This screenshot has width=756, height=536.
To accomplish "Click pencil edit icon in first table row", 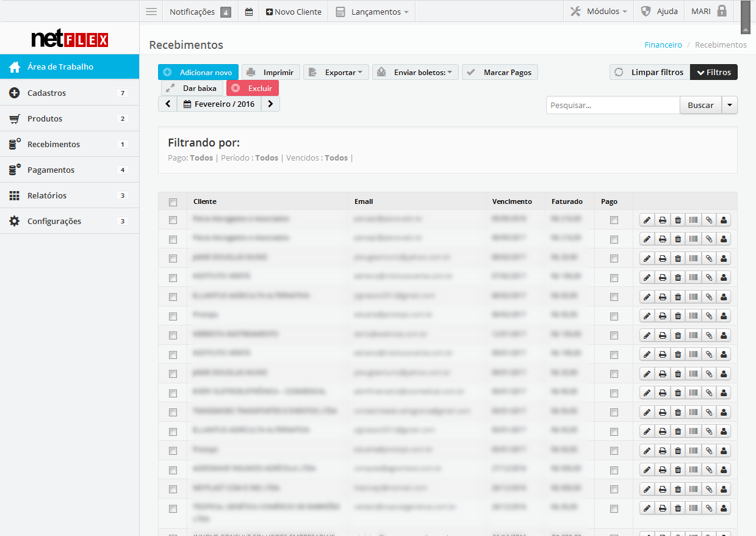I will pos(647,220).
